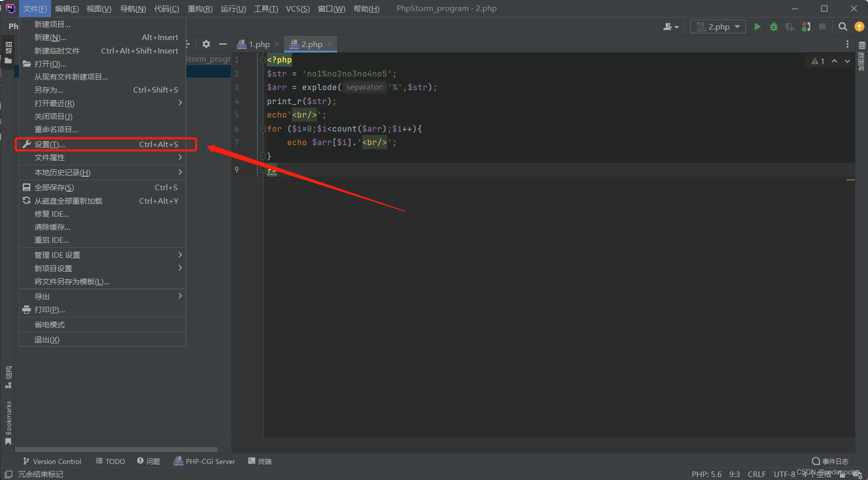This screenshot has height=480, width=868.
Task: Hide the project panel with minus icon
Action: [223, 44]
